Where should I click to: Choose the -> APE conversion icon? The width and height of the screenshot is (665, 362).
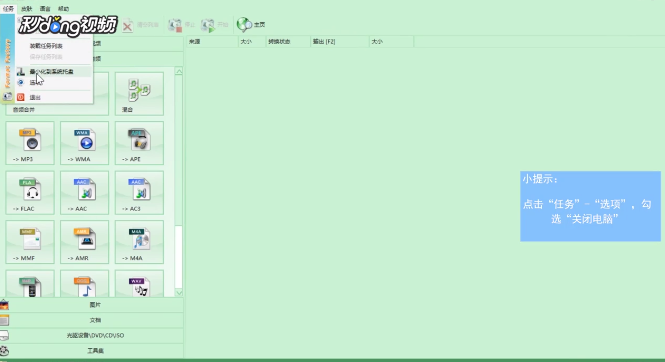[139, 143]
